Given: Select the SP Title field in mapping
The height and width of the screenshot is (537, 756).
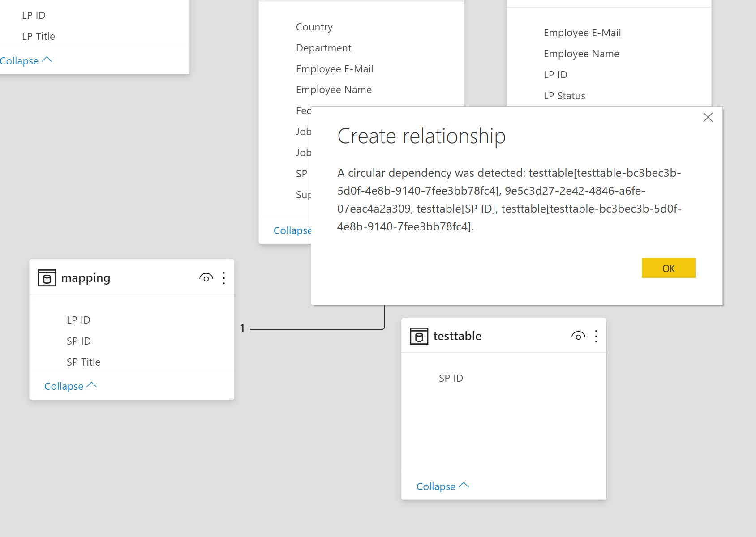Looking at the screenshot, I should click(83, 362).
